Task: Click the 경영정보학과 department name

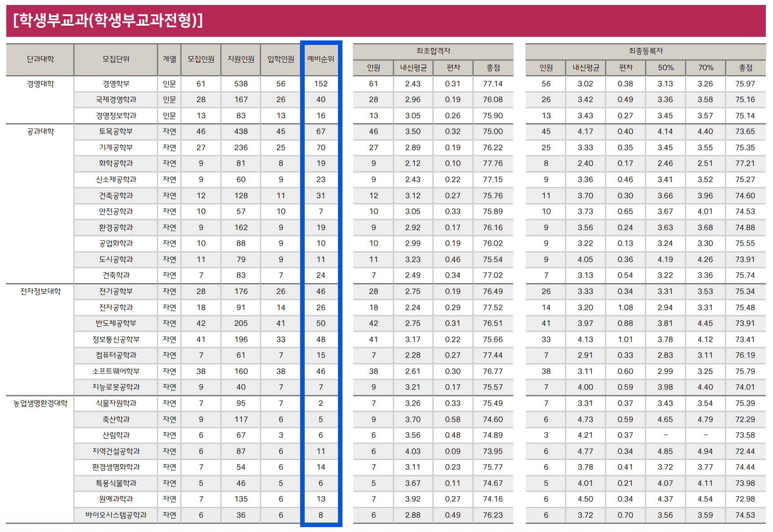Action: pos(116,116)
